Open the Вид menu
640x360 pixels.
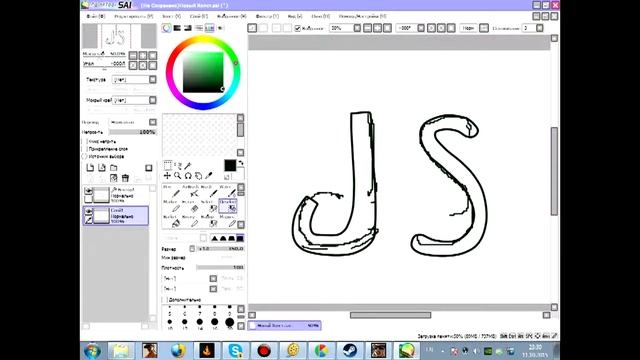click(295, 16)
